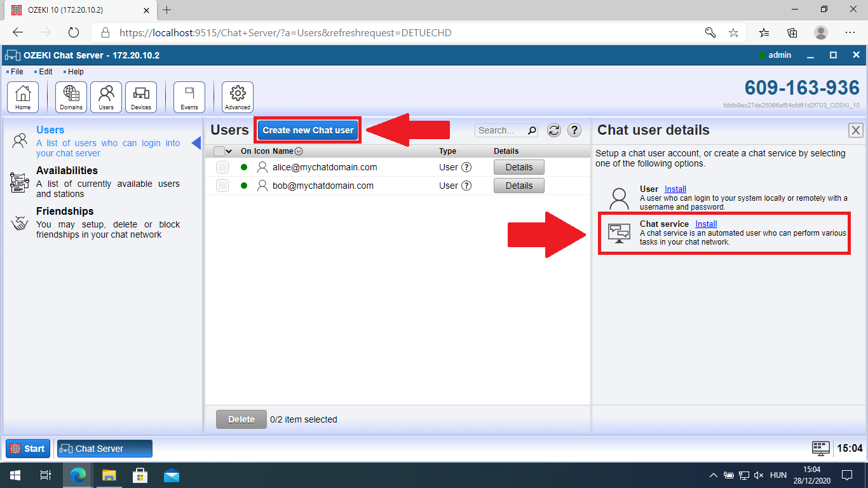The image size is (868, 488).
Task: Tick the checkbox for alice@mychatdomain.com
Action: (x=222, y=167)
